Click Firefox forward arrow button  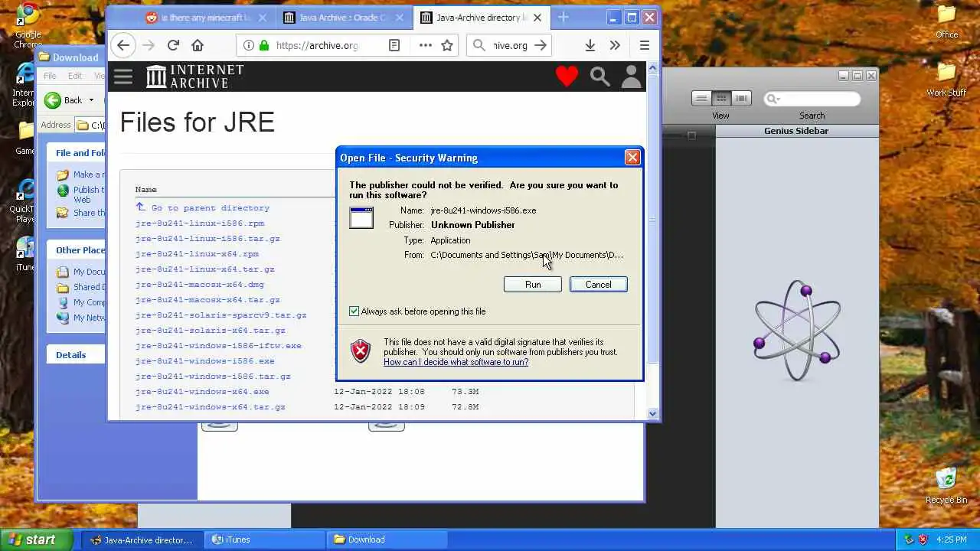tap(149, 45)
